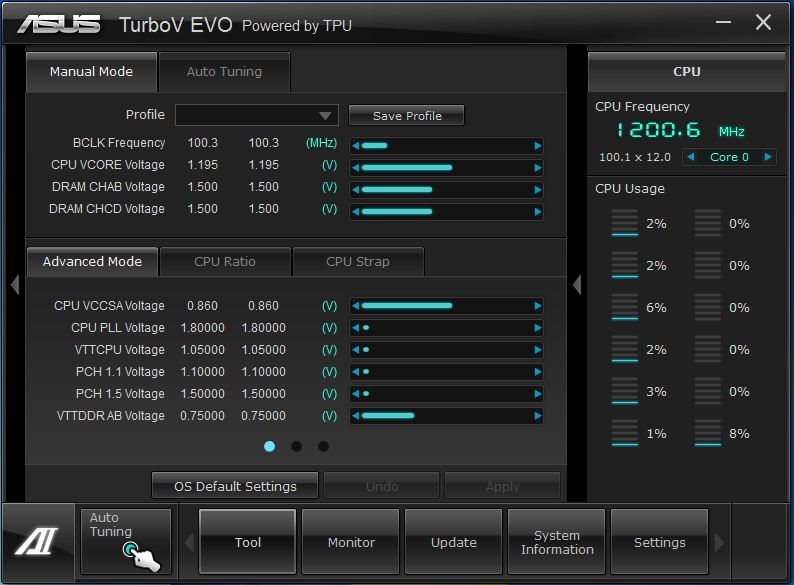The image size is (794, 585).
Task: Open the CPU Ratio tab
Action: [x=225, y=262]
